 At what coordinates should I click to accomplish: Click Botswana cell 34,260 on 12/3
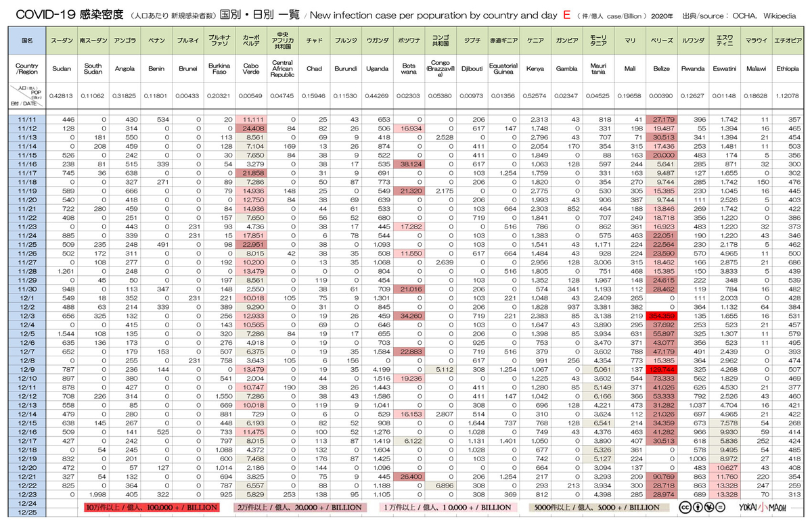[x=408, y=315]
